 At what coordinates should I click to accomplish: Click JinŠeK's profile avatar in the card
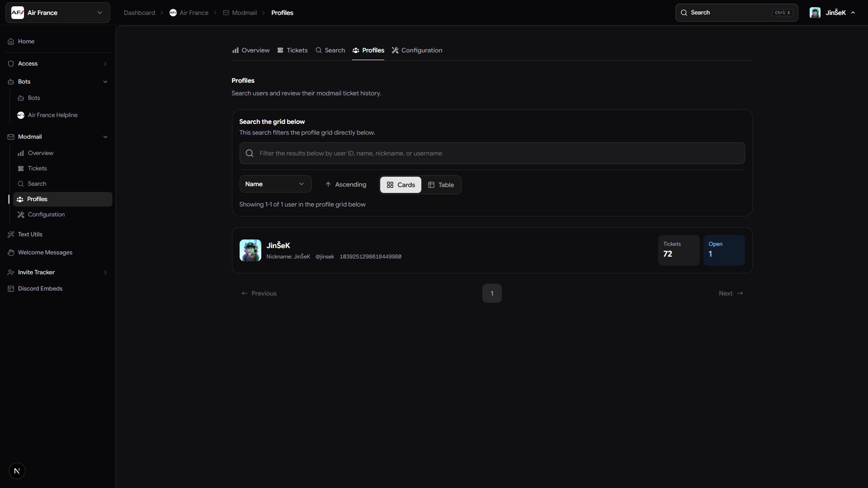(x=250, y=250)
